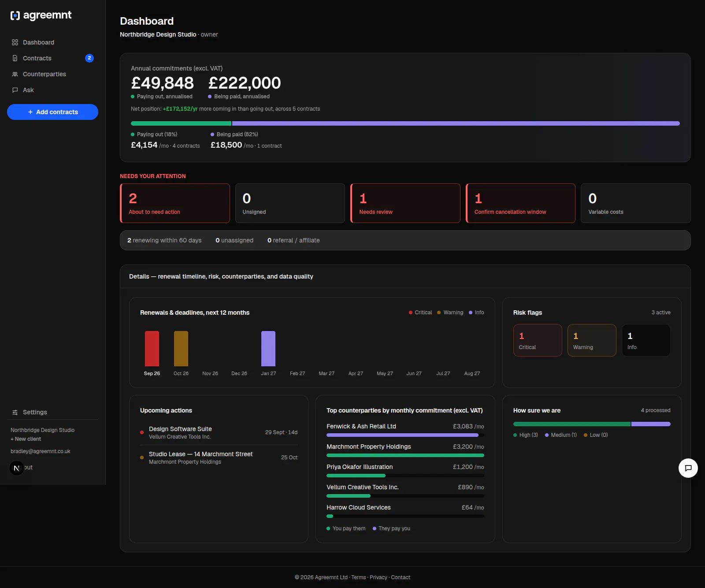Open Contracts in the sidebar
Image resolution: width=705 pixels, height=588 pixels.
click(52, 58)
